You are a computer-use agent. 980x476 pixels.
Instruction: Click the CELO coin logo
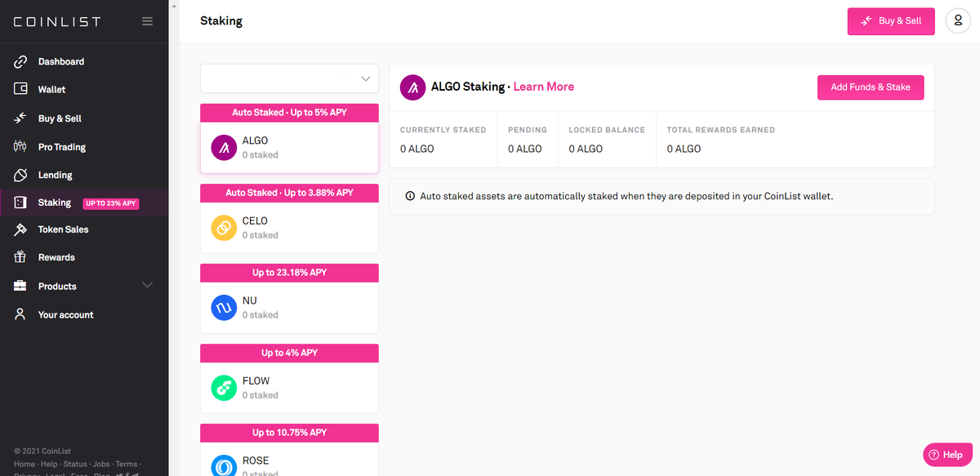[x=224, y=228]
